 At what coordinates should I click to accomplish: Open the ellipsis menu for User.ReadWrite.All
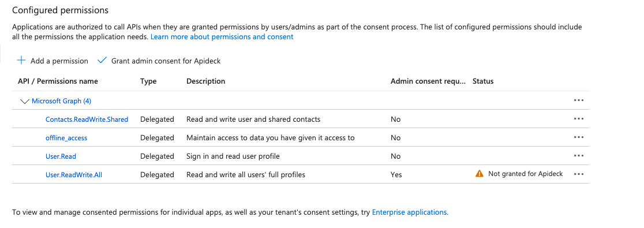pyautogui.click(x=579, y=174)
